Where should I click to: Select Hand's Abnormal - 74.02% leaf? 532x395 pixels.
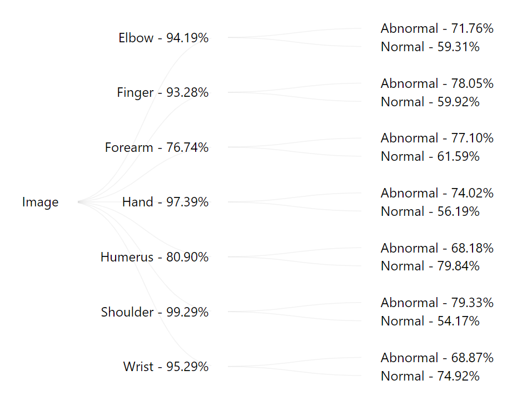pos(437,193)
